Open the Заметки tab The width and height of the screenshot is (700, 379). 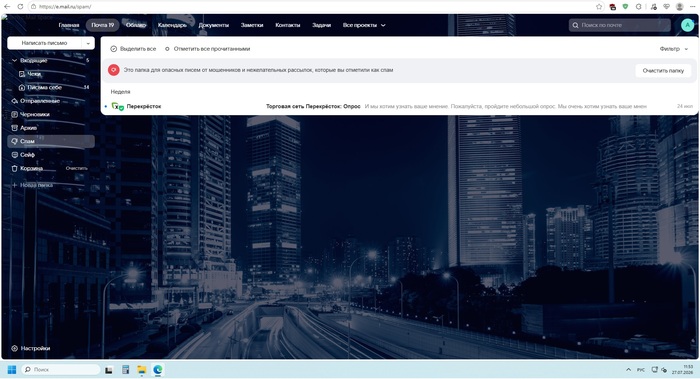click(x=252, y=25)
